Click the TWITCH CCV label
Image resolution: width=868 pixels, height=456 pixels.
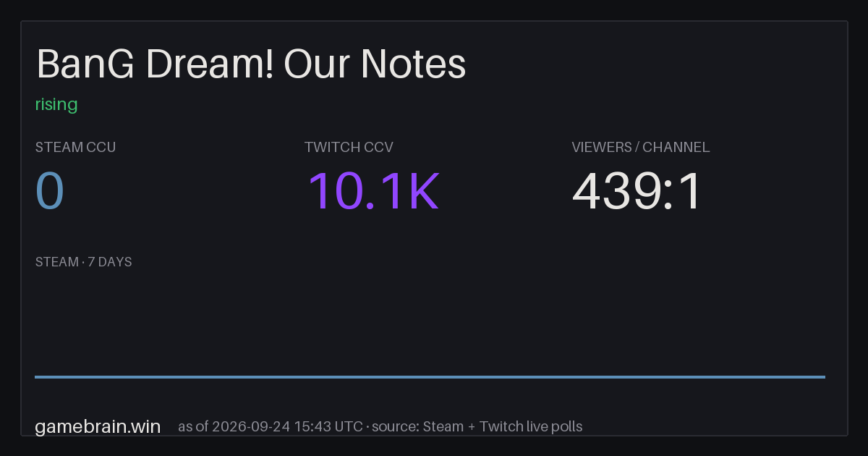[x=349, y=147]
